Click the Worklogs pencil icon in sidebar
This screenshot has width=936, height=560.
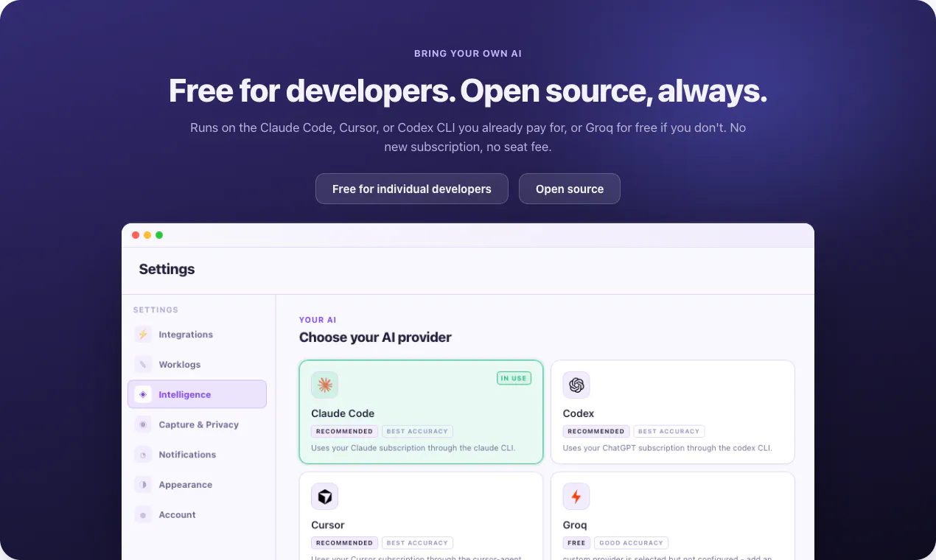click(143, 365)
